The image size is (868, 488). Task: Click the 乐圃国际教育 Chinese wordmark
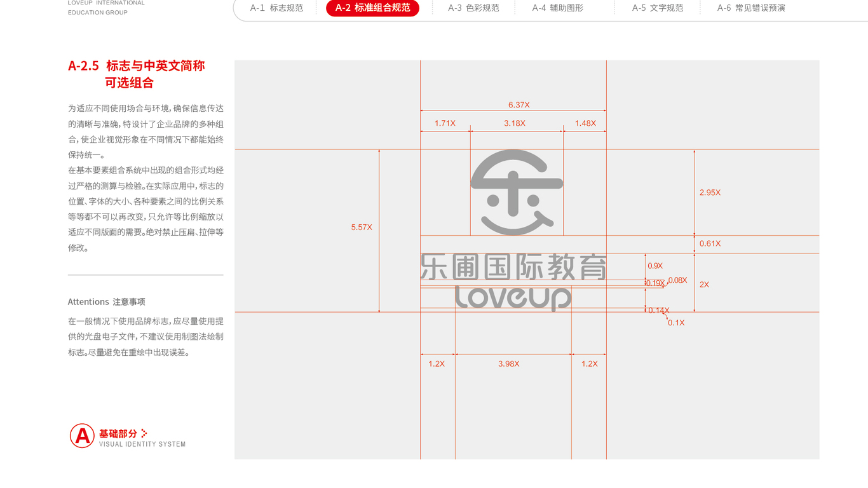[x=513, y=267]
